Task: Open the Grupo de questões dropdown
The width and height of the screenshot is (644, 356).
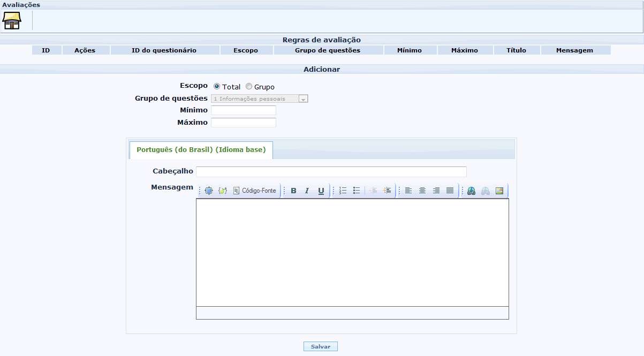Action: click(x=303, y=99)
